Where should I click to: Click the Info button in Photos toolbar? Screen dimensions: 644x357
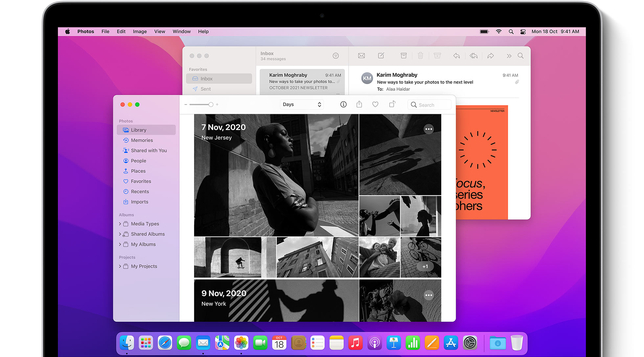pyautogui.click(x=343, y=104)
